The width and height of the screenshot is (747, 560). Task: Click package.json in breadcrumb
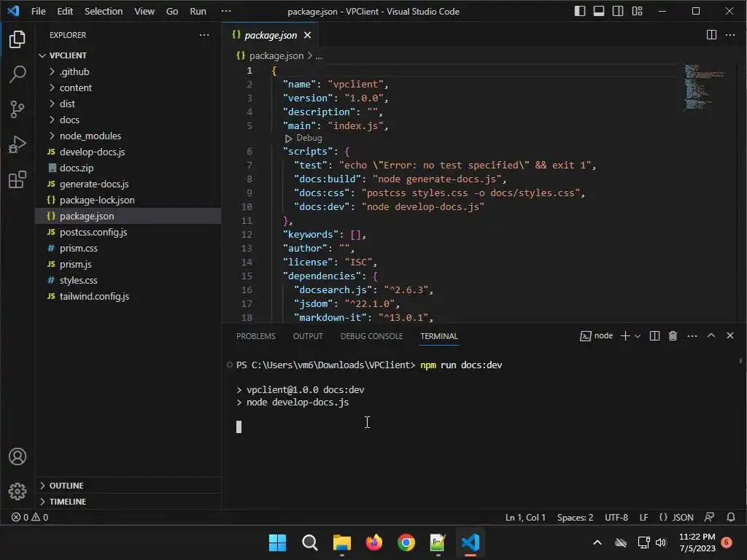coord(276,55)
